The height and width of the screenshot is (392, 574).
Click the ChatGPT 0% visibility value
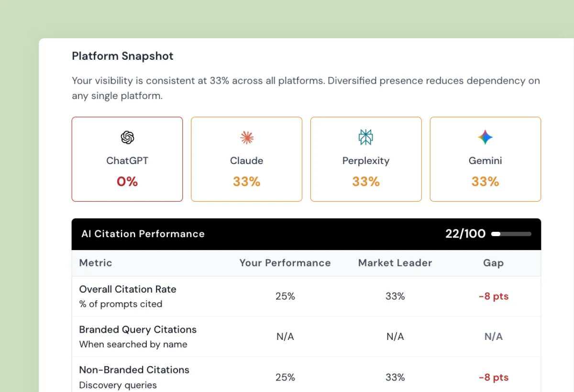click(127, 181)
